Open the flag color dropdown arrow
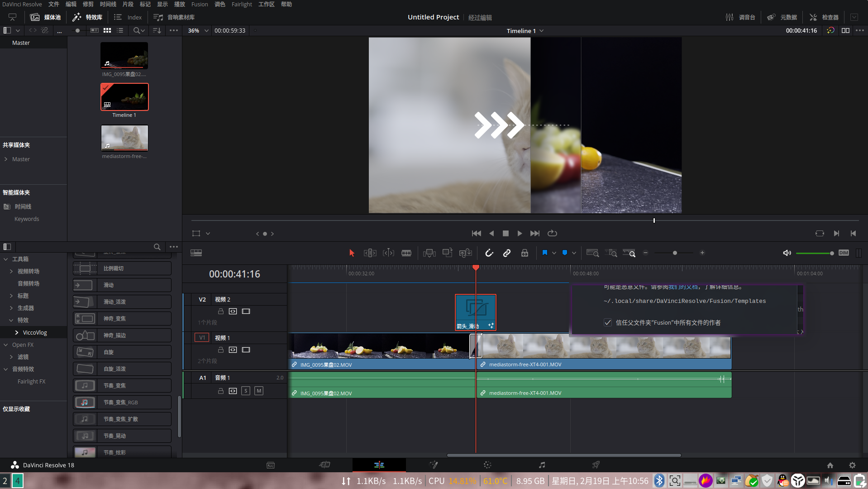The height and width of the screenshot is (489, 868). tap(554, 253)
